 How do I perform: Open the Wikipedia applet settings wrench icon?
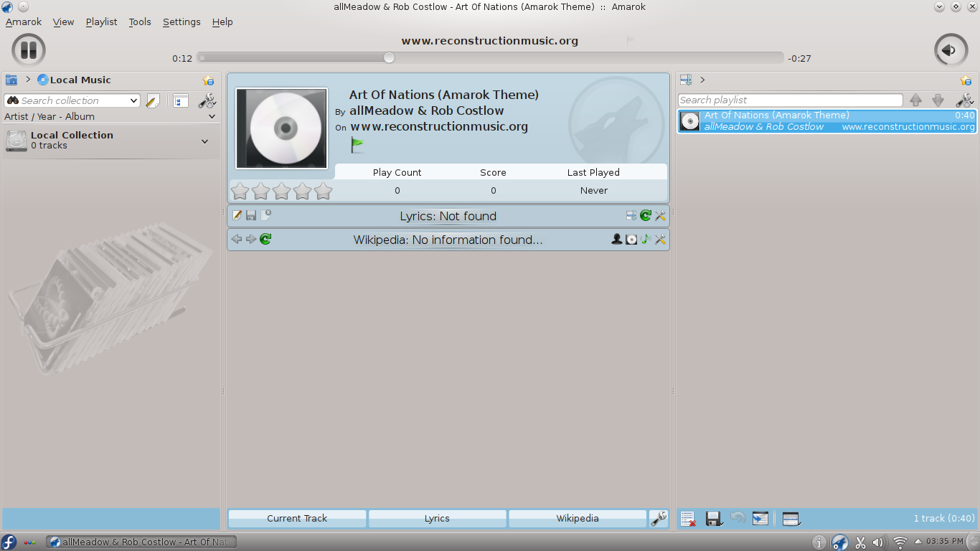(x=661, y=239)
